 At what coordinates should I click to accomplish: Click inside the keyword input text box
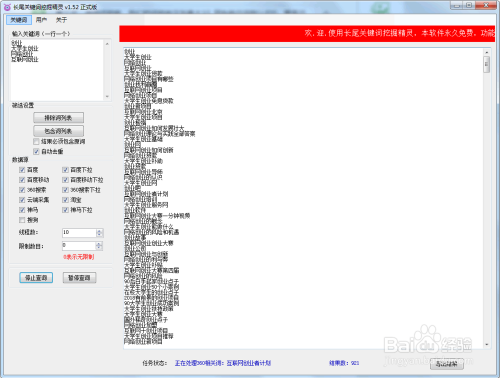point(57,70)
